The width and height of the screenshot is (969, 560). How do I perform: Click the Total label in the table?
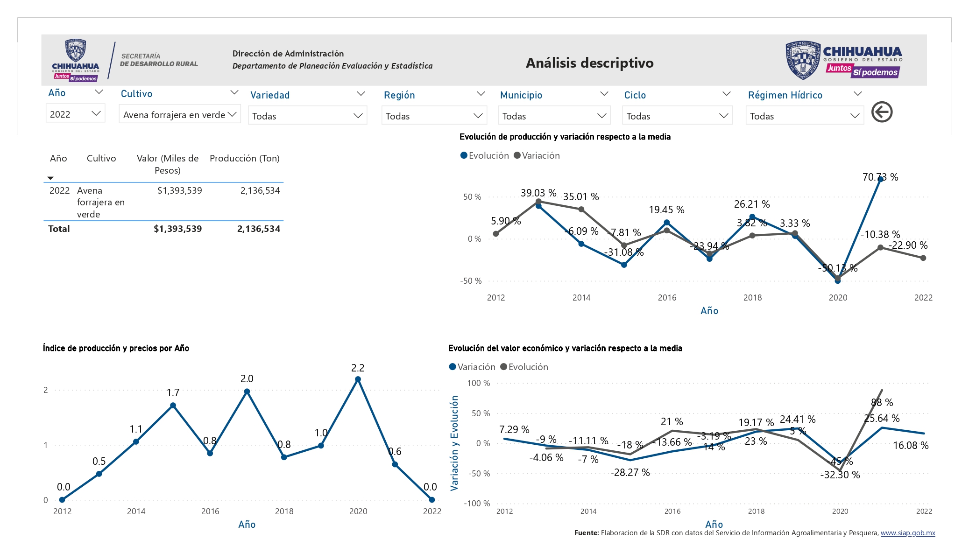(x=59, y=229)
